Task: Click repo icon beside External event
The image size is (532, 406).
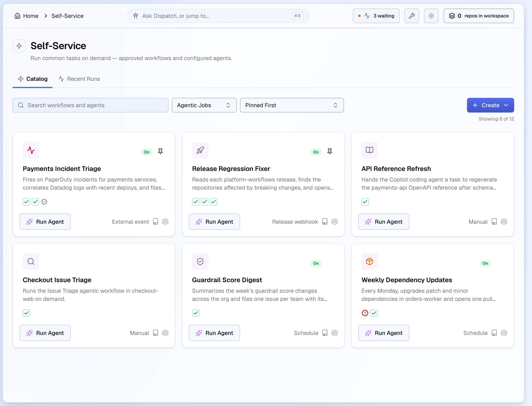Action: click(x=155, y=222)
